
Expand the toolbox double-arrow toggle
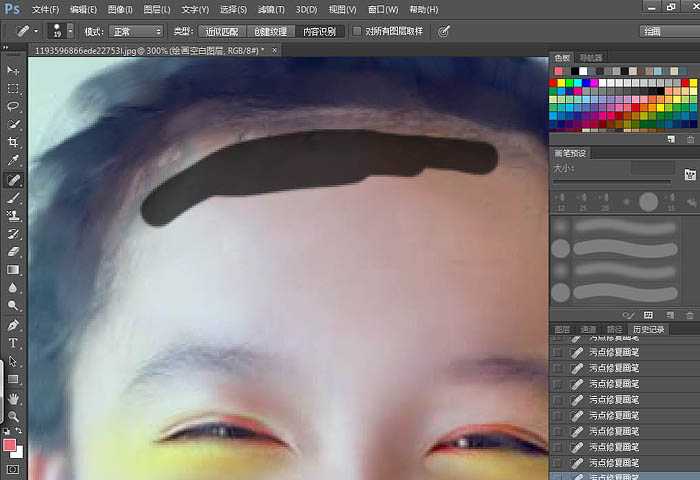[5, 47]
